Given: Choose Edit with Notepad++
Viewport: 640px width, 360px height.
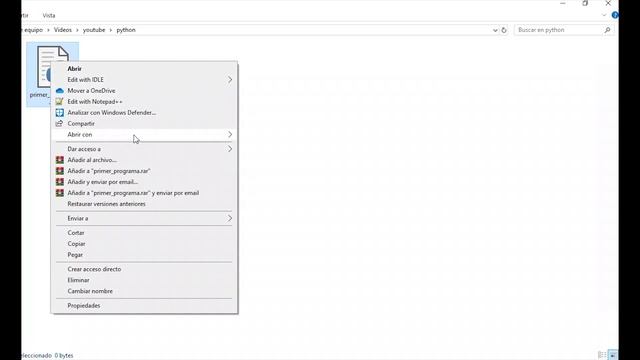Looking at the screenshot, I should (144, 102).
